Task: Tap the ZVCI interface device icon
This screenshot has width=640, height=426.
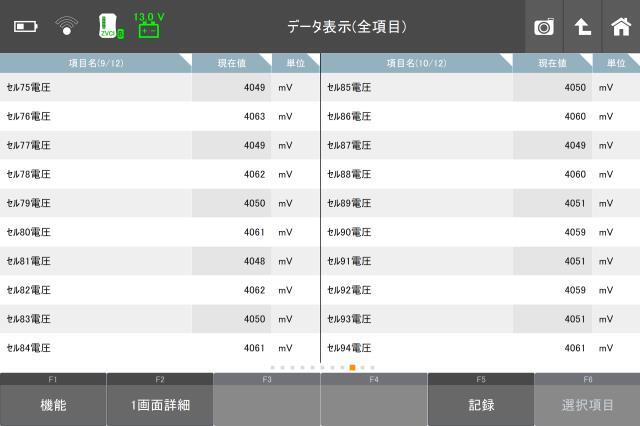Action: [x=111, y=27]
